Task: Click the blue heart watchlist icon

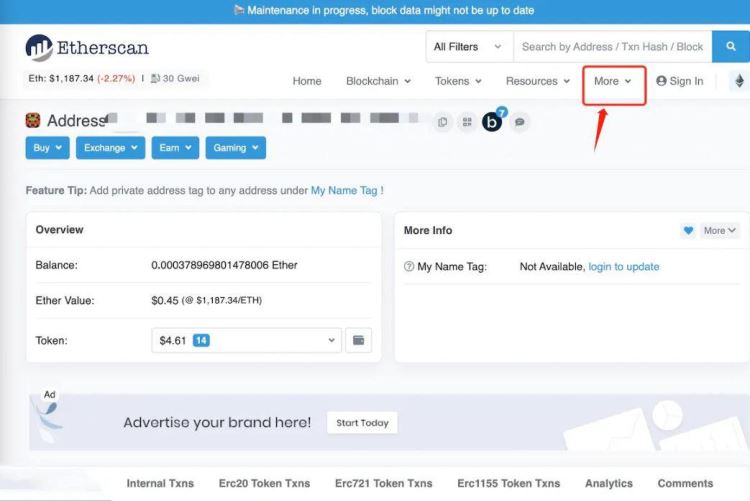Action: click(x=688, y=230)
